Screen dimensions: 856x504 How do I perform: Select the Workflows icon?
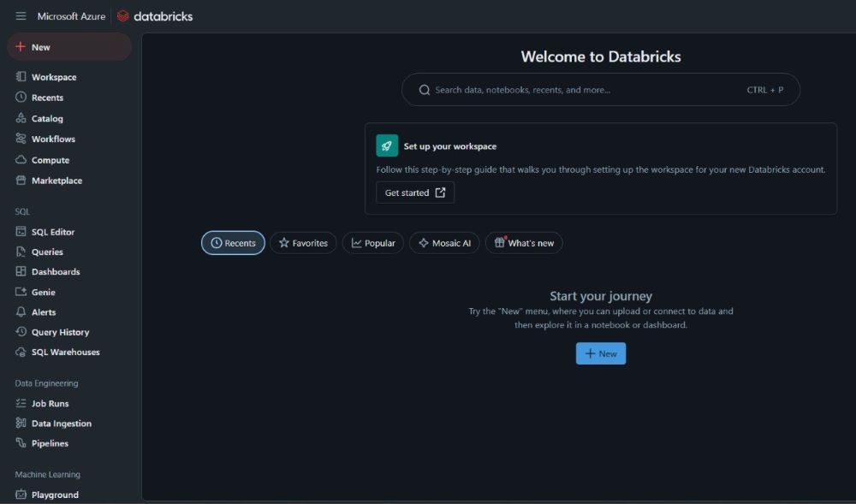click(21, 139)
